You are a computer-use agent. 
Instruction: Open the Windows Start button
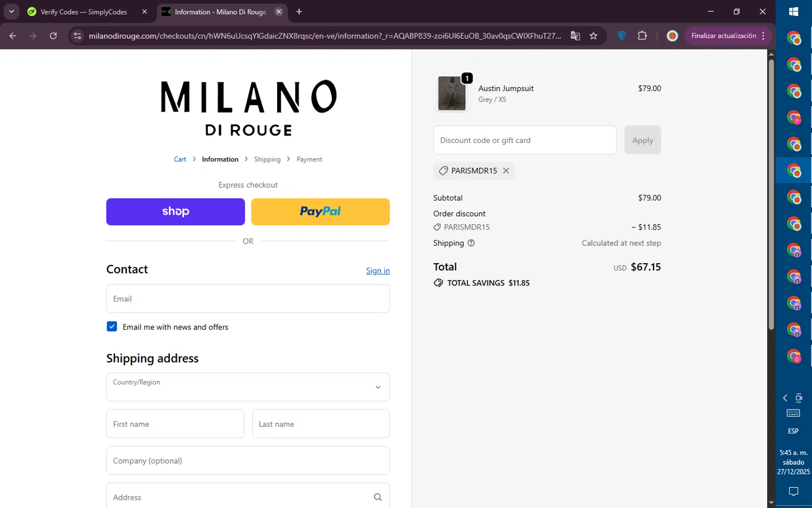tap(794, 11)
